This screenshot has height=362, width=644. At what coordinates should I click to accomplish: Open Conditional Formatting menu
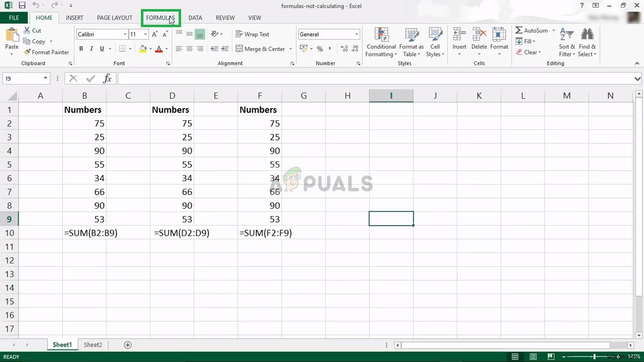tap(381, 42)
